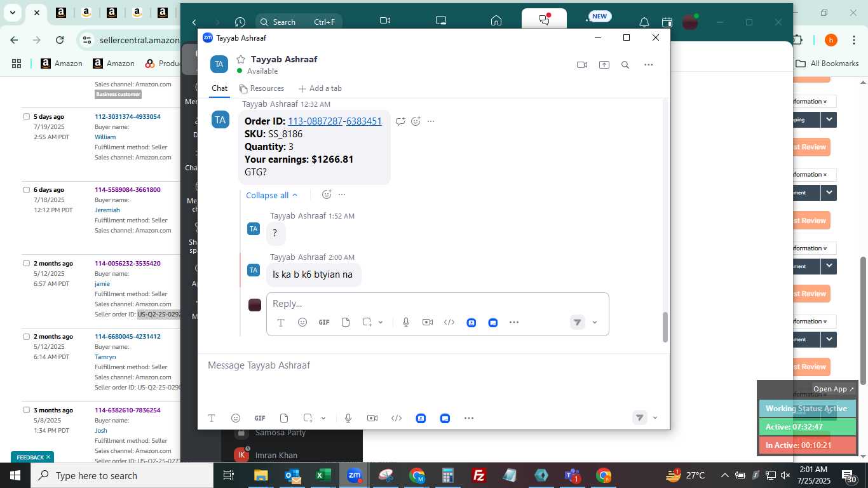Screen dimensions: 868x488
Task: Open Amazon order 114-5589084-3661800
Action: tap(128, 189)
